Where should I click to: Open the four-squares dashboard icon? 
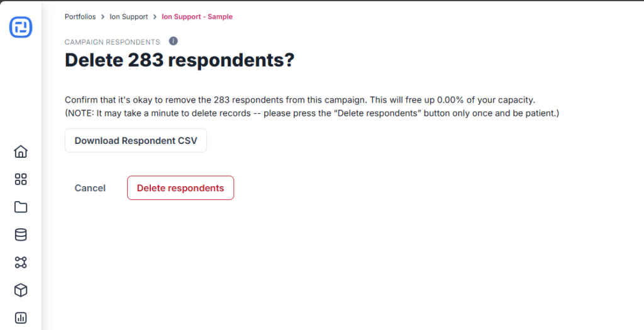[x=21, y=179]
